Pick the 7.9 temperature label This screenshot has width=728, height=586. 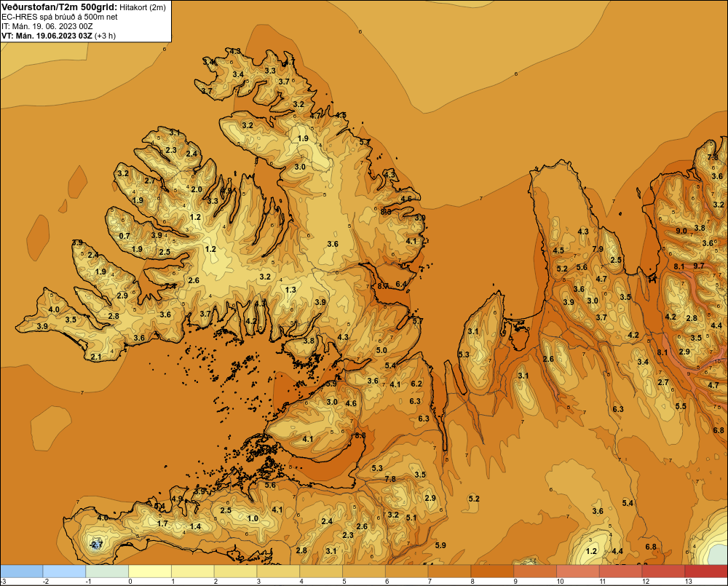598,249
